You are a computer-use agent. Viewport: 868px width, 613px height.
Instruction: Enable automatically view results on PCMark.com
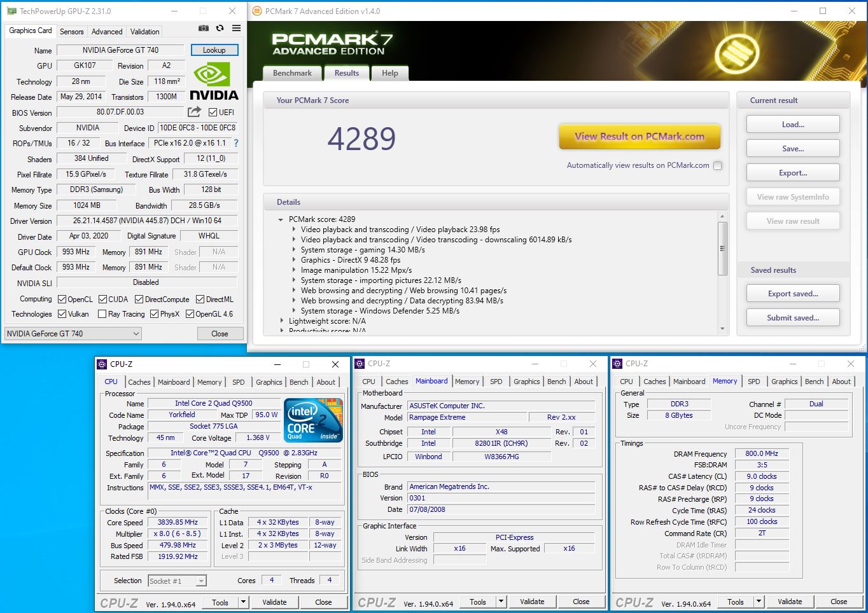[x=718, y=165]
